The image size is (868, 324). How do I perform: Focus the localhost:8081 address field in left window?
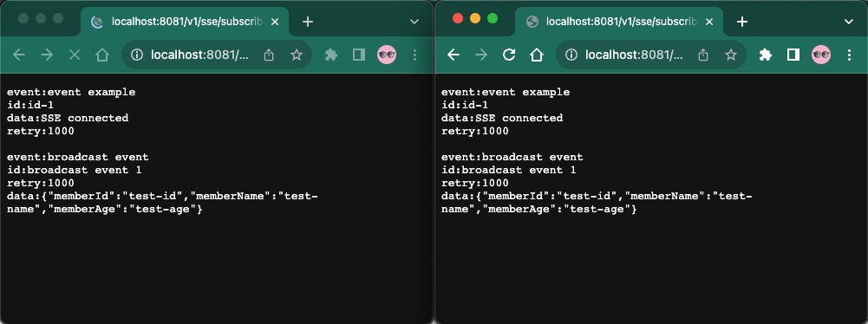point(199,55)
